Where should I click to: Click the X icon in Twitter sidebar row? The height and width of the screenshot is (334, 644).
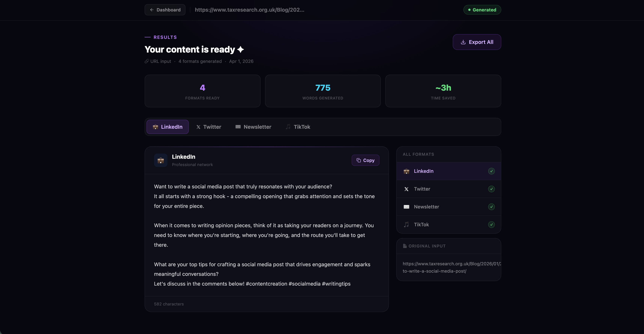[406, 189]
